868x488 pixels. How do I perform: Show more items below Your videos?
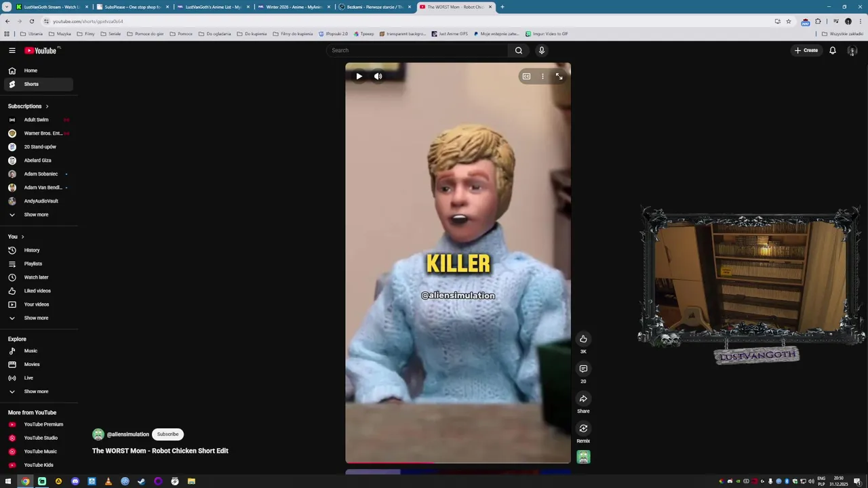tap(37, 318)
